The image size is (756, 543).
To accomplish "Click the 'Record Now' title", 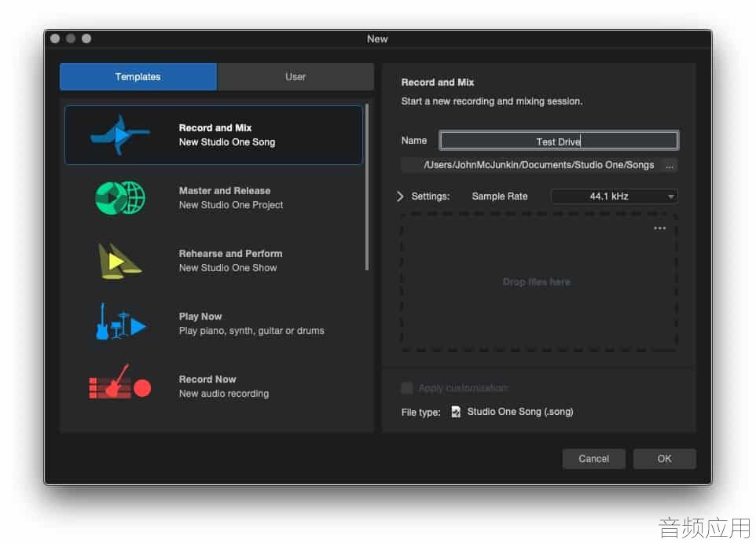I will [207, 379].
